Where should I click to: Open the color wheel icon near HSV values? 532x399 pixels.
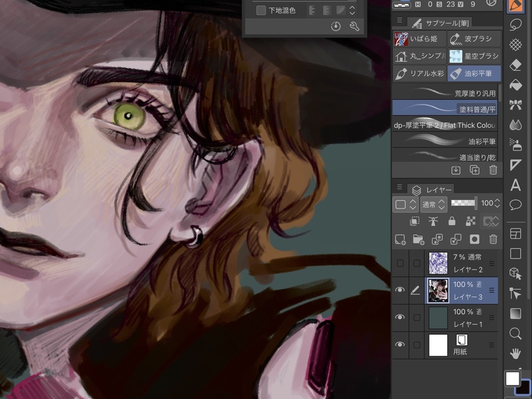click(491, 3)
